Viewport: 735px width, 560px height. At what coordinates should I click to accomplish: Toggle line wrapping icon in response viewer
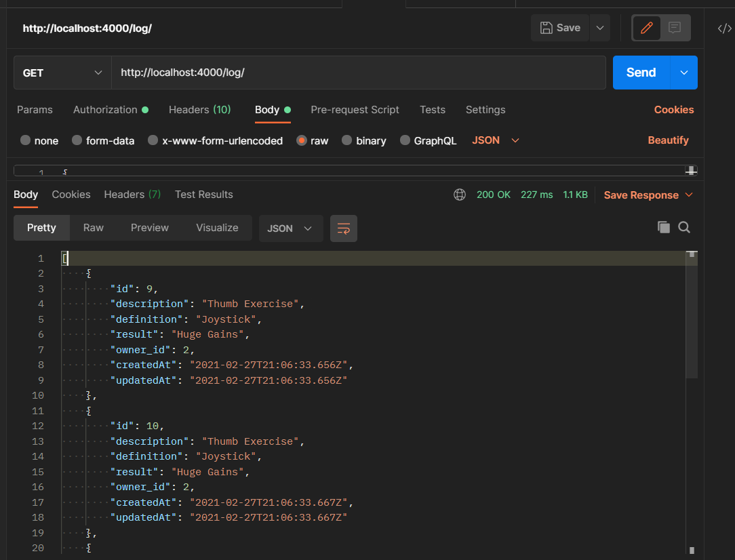click(344, 228)
